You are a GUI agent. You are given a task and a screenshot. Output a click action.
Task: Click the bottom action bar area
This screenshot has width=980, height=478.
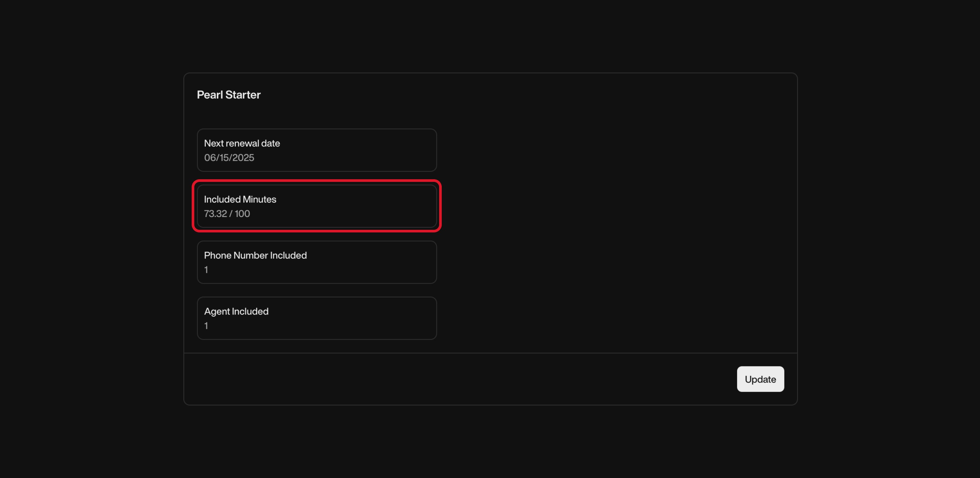(490, 379)
